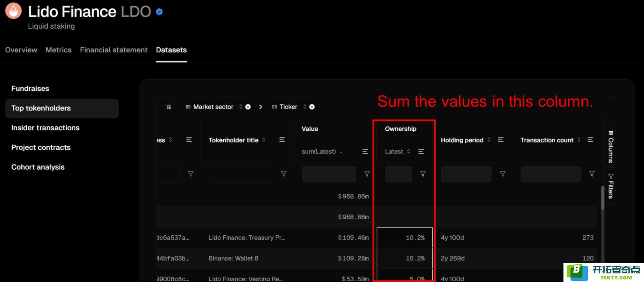Image resolution: width=644 pixels, height=282 pixels.
Task: Open the Holding period column menu
Action: pyautogui.click(x=501, y=140)
